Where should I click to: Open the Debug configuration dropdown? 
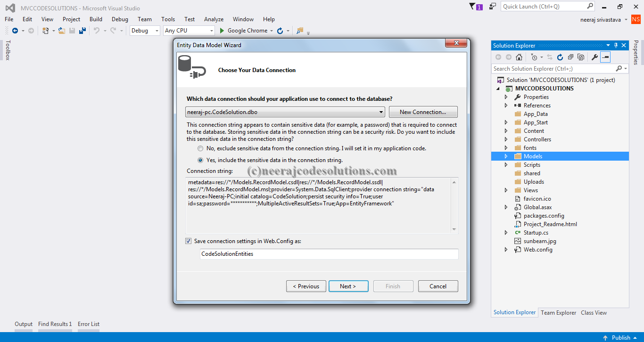[x=156, y=30]
